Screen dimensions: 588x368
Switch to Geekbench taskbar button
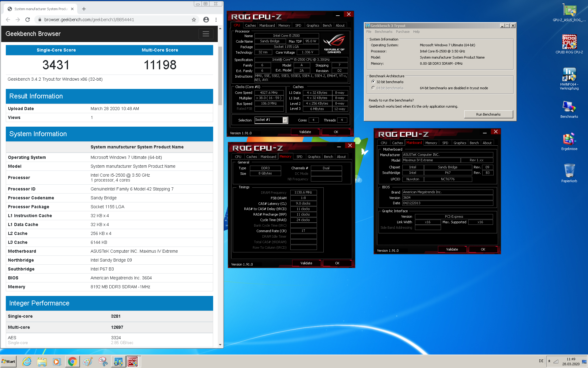pyautogui.click(x=118, y=362)
